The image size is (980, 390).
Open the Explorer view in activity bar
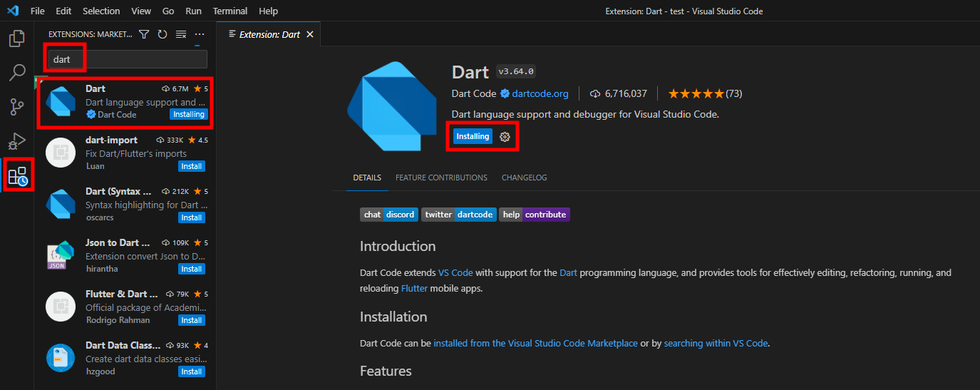[17, 39]
